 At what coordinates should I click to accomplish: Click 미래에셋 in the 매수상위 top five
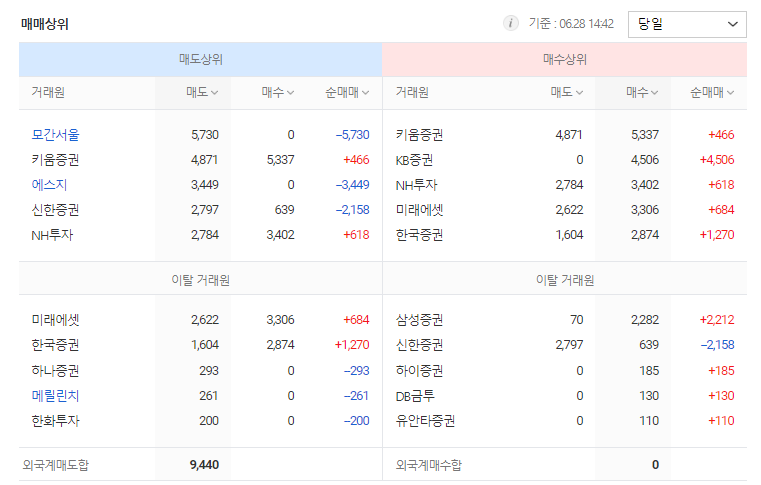[x=419, y=210]
